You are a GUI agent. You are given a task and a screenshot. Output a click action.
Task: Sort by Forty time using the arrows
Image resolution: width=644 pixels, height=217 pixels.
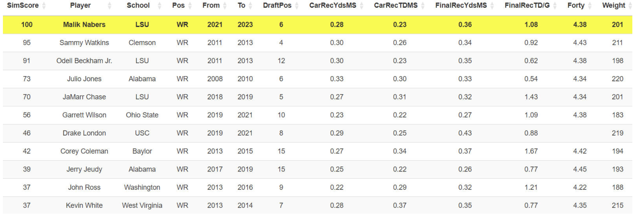[590, 5]
